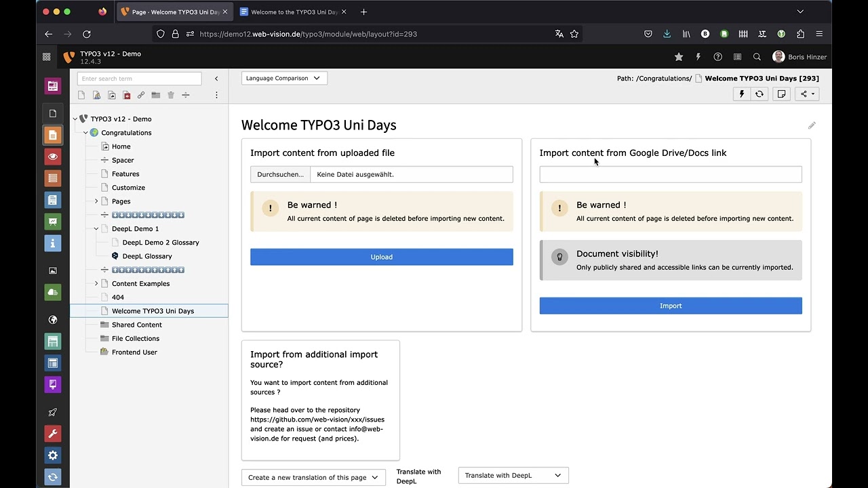Open bookmarks star in TYPO3 top bar

point(679,57)
